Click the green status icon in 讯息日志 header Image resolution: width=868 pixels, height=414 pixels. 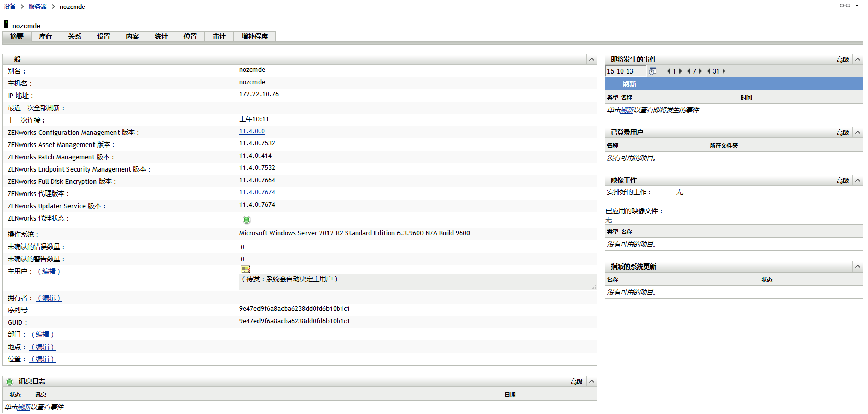[x=10, y=382]
